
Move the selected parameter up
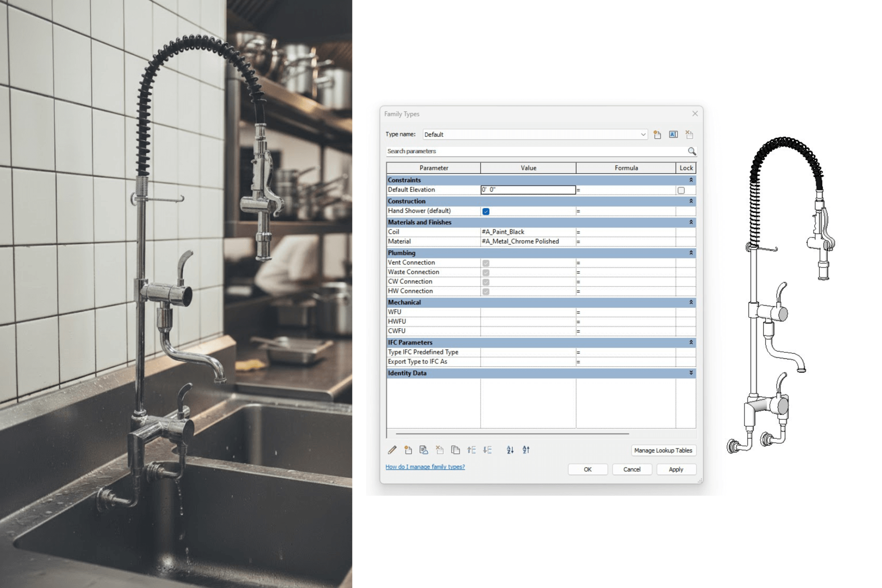pyautogui.click(x=471, y=450)
